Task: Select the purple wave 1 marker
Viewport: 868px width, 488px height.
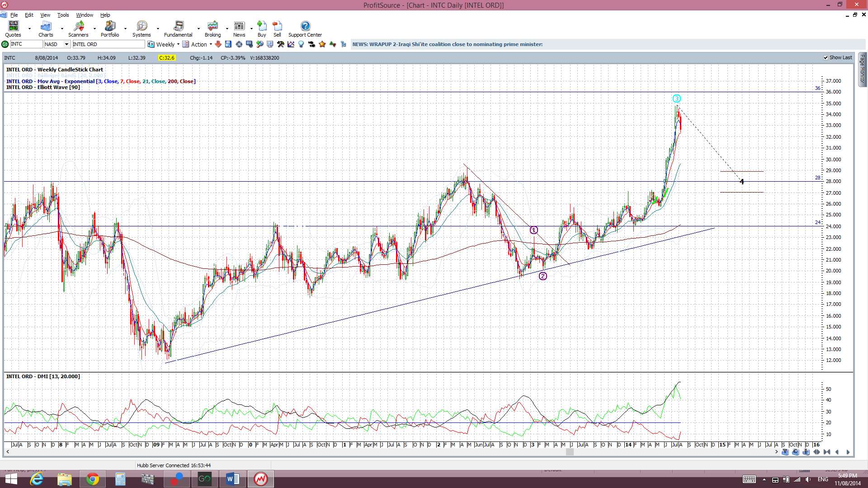Action: pos(534,230)
